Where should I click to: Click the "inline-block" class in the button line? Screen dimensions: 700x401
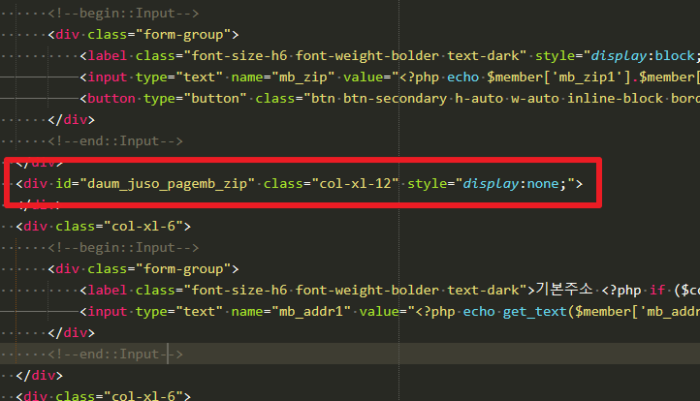[x=615, y=99]
